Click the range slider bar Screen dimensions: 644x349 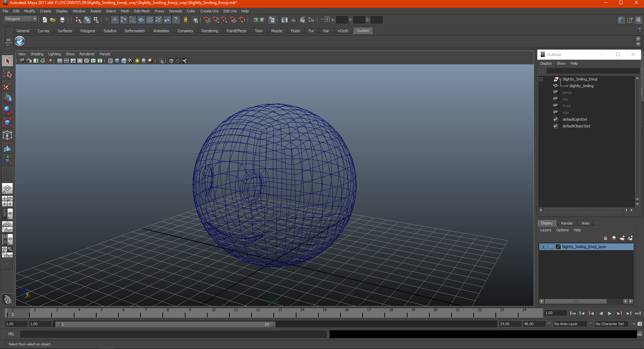[x=165, y=324]
